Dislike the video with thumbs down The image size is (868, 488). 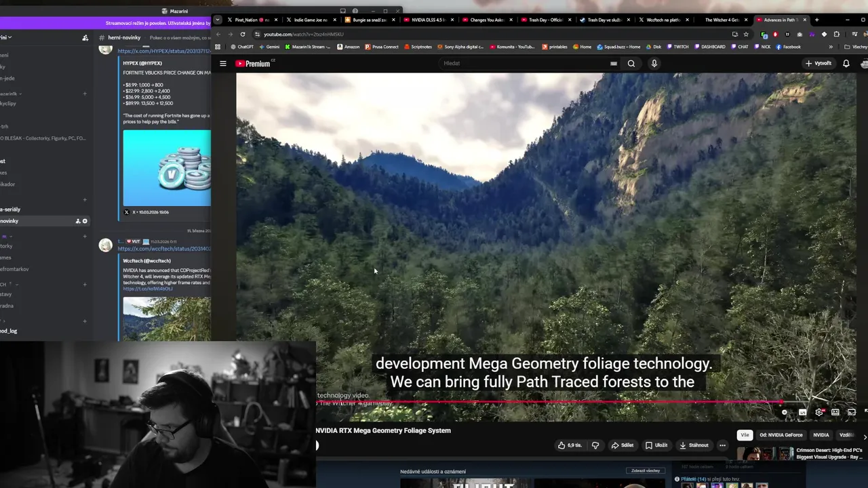(595, 445)
